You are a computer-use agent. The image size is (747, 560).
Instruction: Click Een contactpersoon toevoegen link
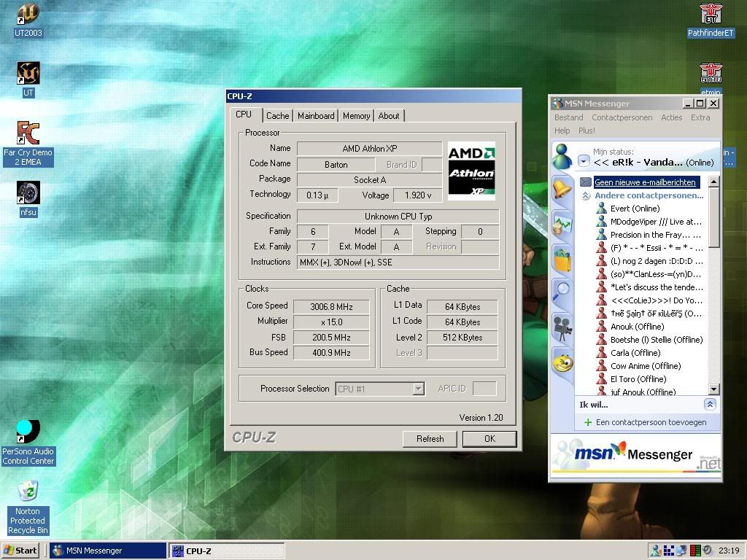pyautogui.click(x=651, y=422)
